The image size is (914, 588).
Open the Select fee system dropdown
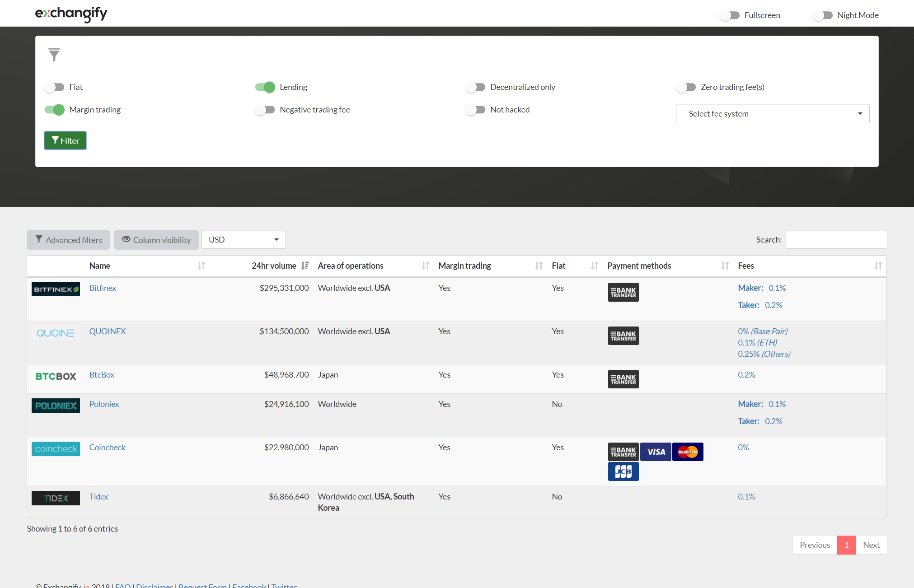coord(772,114)
